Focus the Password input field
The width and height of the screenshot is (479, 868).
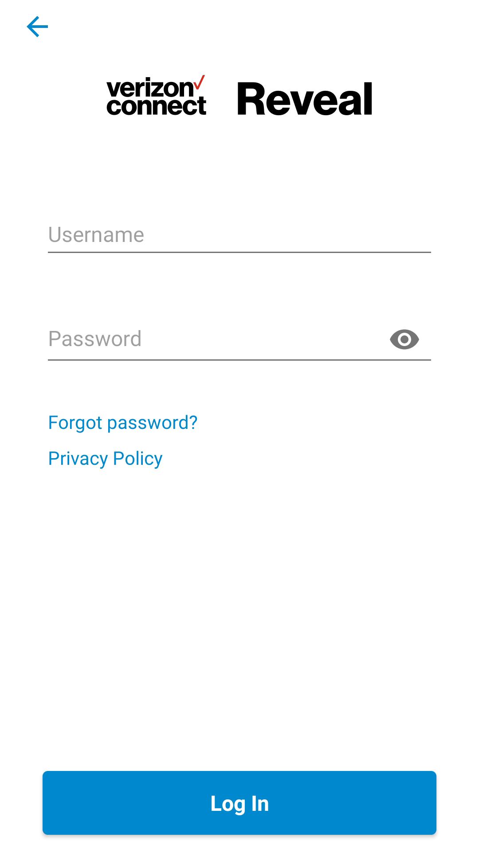pos(213,339)
